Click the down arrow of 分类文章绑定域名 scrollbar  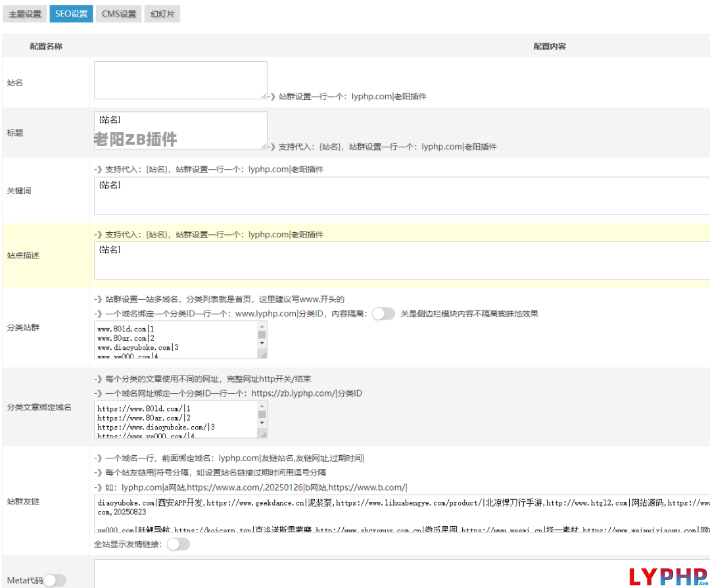tap(262, 423)
